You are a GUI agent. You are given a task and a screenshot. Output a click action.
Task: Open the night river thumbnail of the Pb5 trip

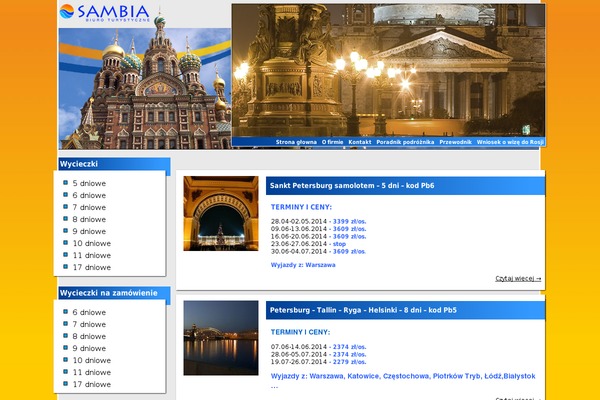click(x=221, y=338)
